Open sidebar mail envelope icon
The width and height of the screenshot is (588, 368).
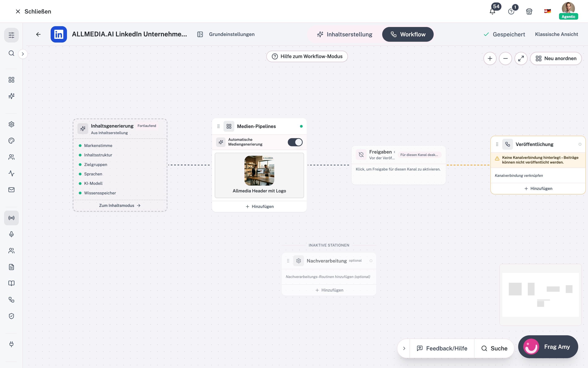[11, 190]
